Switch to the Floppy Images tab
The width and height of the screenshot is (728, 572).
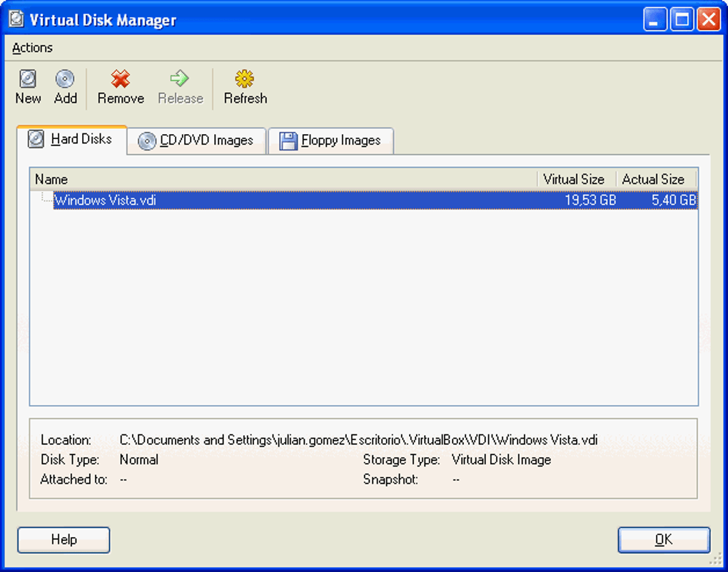[x=330, y=141]
